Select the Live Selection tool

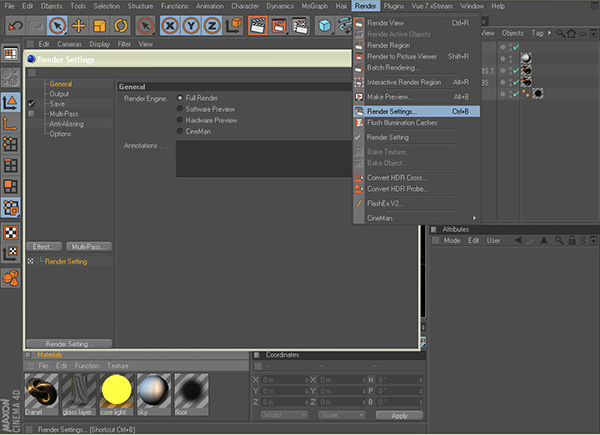[x=57, y=26]
